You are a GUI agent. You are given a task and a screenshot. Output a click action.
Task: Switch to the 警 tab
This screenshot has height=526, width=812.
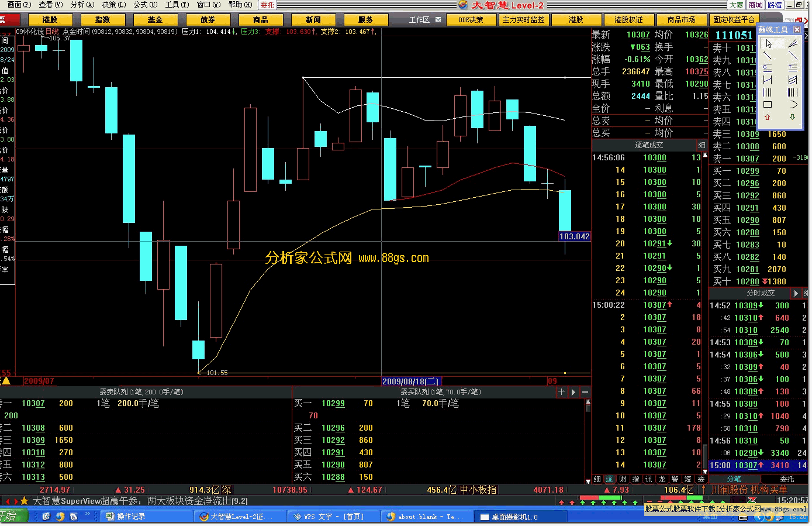tap(675, 479)
